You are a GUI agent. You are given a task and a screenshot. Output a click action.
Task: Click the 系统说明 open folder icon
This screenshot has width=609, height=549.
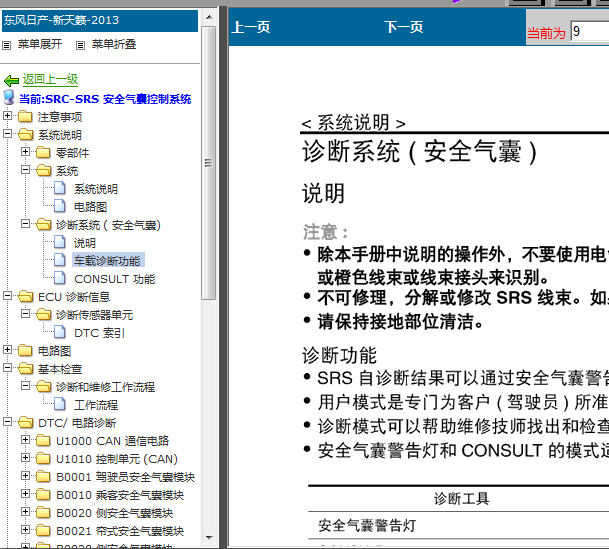tap(25, 134)
